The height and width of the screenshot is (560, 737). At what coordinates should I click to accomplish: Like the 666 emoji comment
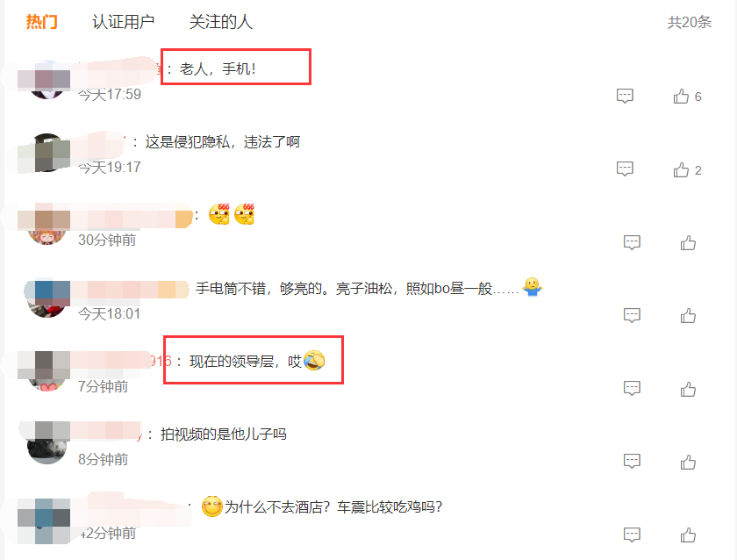point(688,243)
